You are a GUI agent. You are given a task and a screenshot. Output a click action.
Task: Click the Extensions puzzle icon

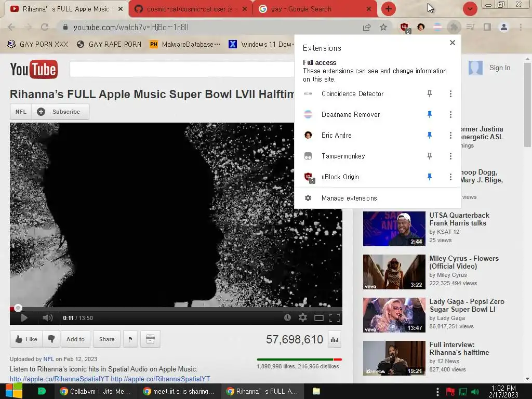click(x=454, y=27)
